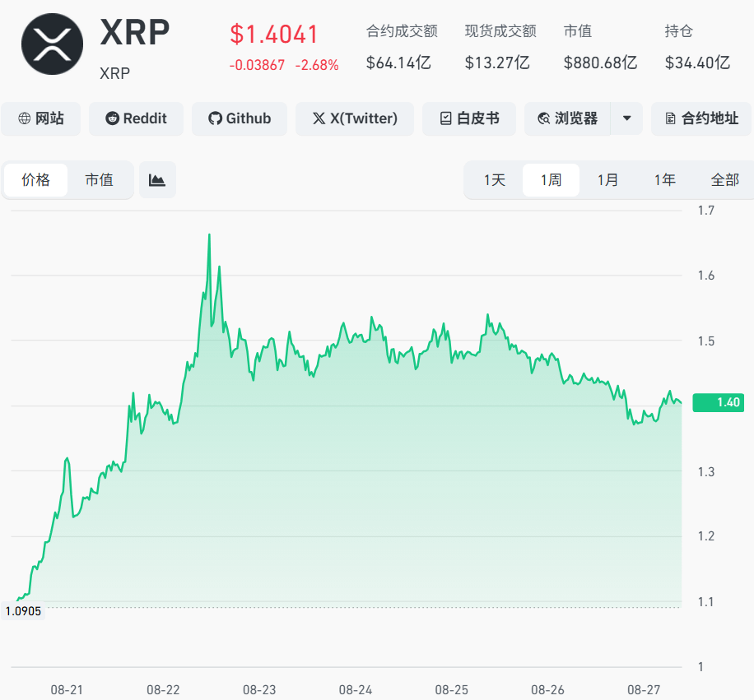Select the 1年 time range

(664, 180)
